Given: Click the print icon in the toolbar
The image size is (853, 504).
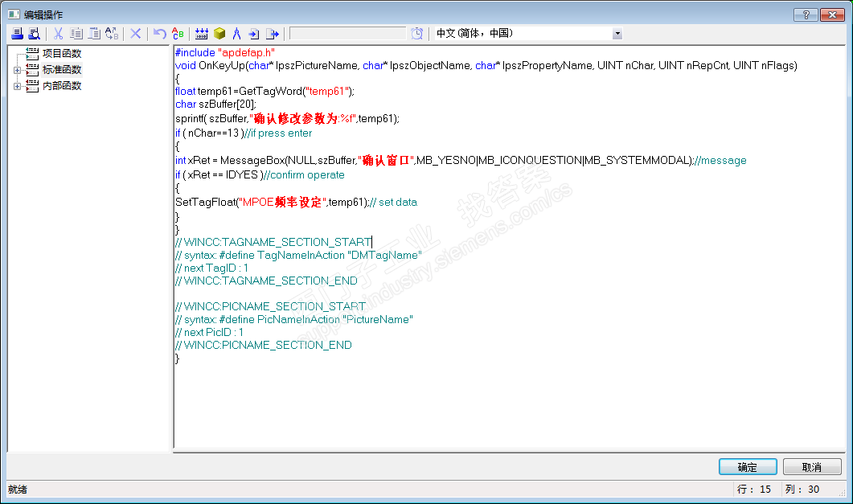Looking at the screenshot, I should coord(18,34).
